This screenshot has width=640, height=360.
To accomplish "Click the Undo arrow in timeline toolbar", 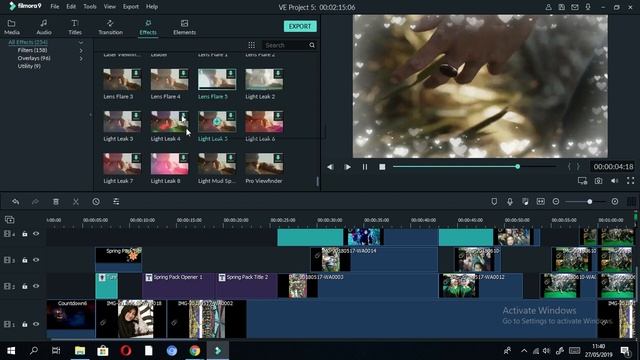I will tap(16, 202).
